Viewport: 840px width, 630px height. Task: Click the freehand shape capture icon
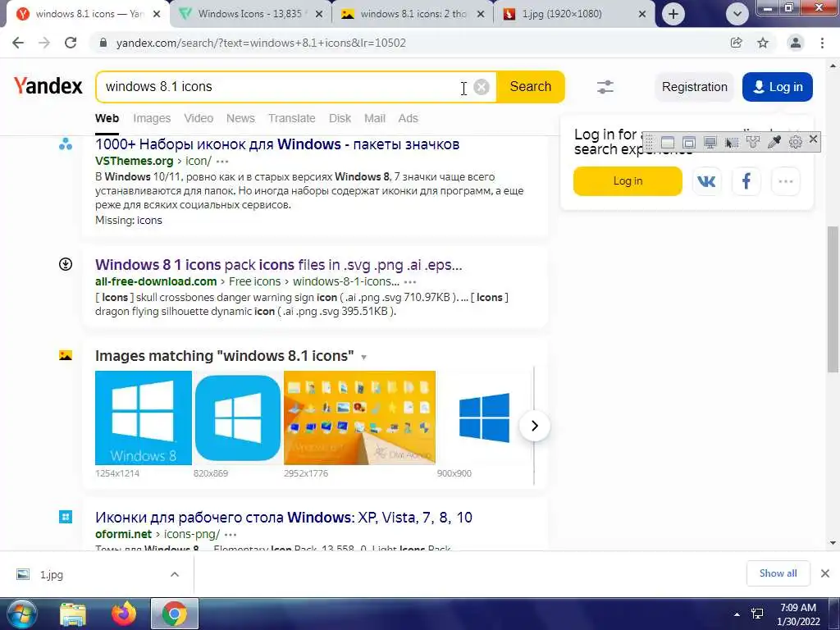click(753, 142)
